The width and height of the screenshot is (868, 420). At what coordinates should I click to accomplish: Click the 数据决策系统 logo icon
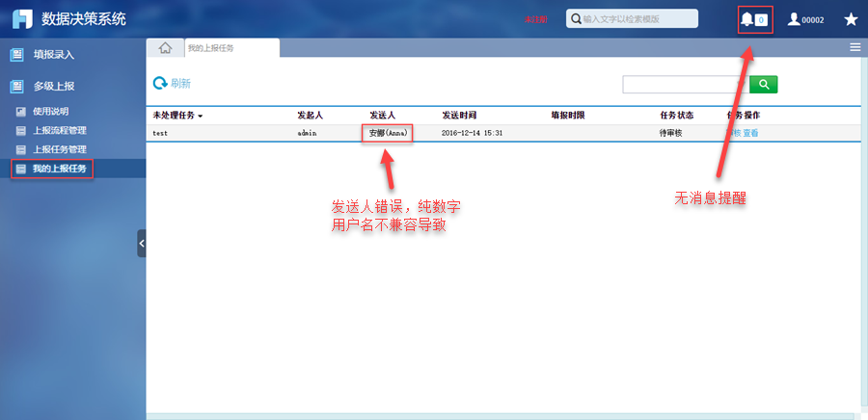coord(24,19)
